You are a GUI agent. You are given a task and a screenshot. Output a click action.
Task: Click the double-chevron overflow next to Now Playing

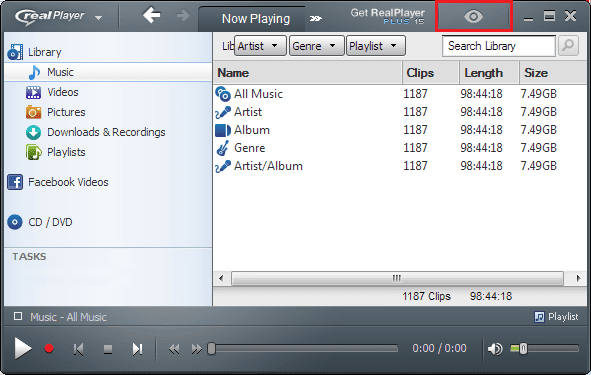click(x=316, y=18)
